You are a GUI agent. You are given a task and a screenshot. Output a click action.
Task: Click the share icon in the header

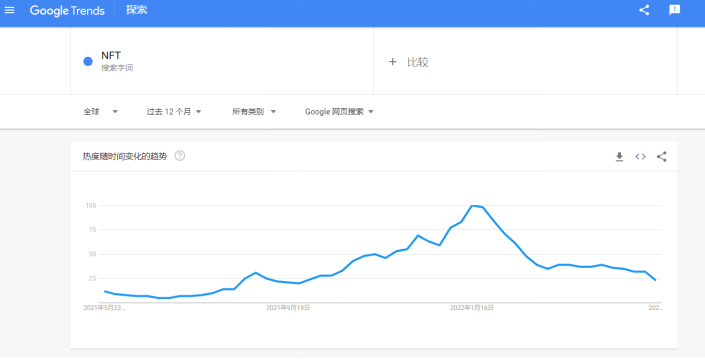644,10
